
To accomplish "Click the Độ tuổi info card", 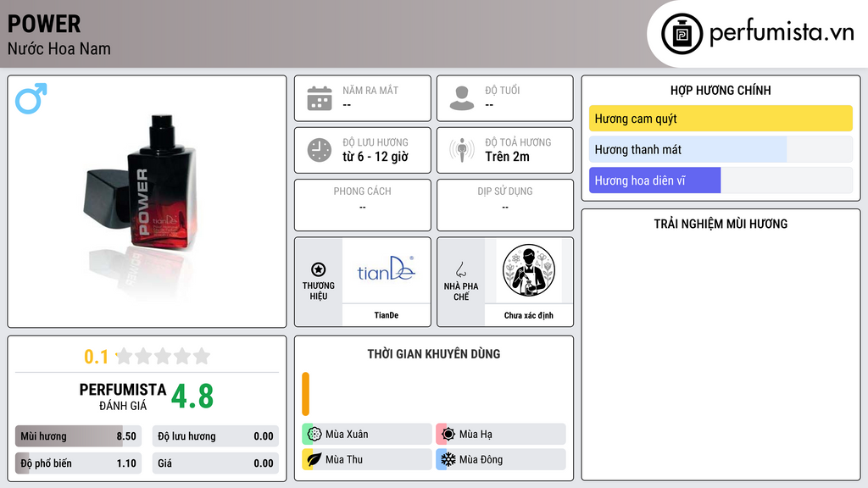I will coord(505,98).
